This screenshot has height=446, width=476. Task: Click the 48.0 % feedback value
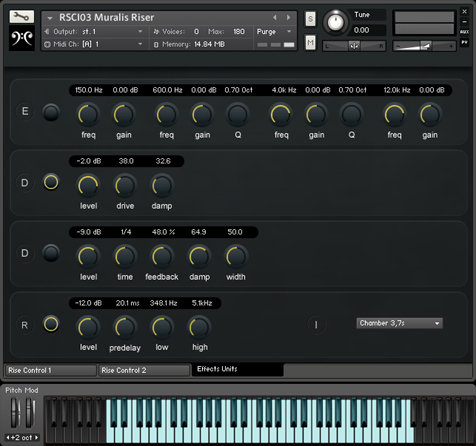[x=163, y=232]
